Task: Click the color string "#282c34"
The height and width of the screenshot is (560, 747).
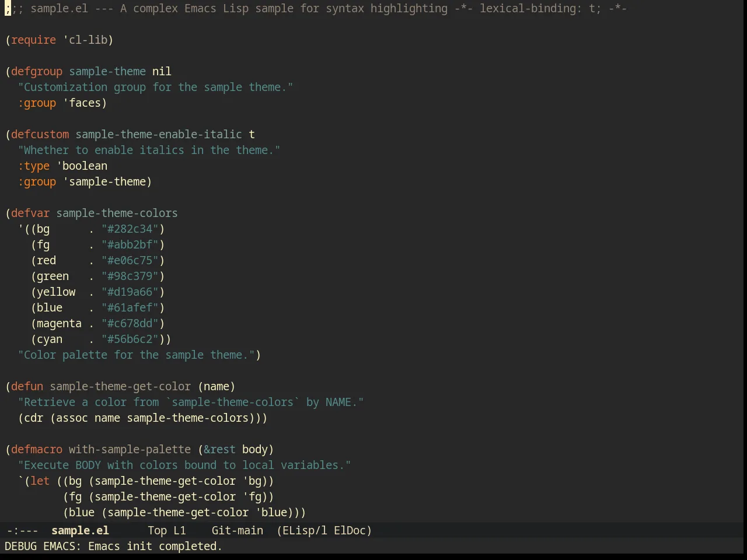Action: 130,229
